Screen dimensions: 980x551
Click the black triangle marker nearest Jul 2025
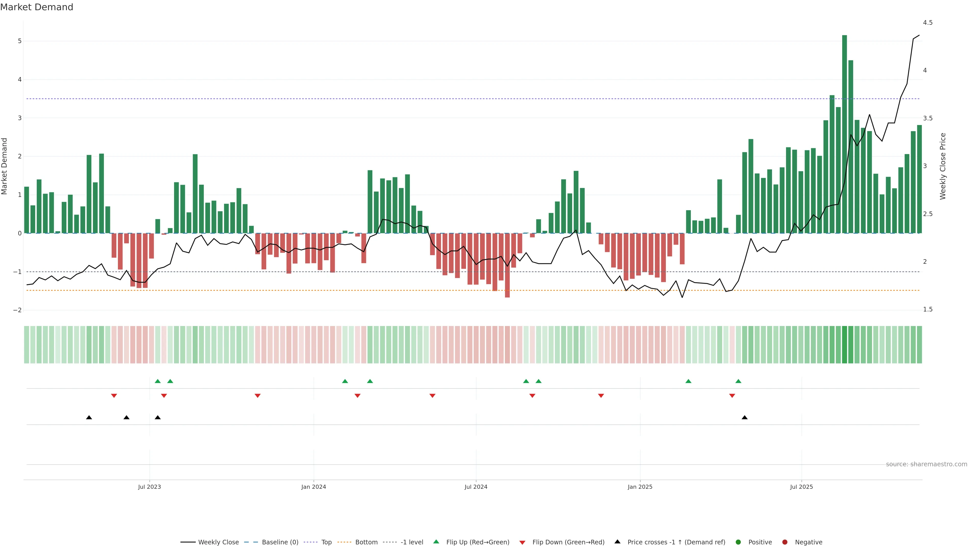(x=744, y=418)
